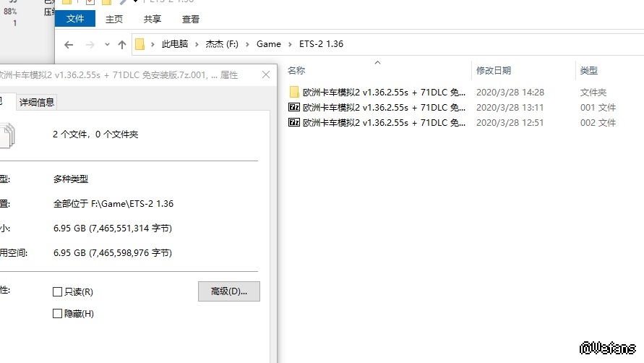Click the multiple files icon in properties

[7, 136]
